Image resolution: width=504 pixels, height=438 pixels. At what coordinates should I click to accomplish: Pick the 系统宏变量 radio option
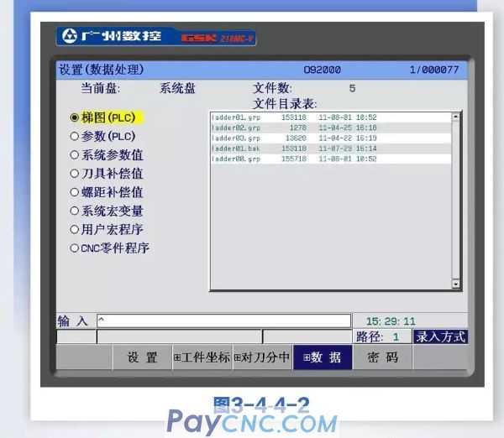(x=75, y=211)
